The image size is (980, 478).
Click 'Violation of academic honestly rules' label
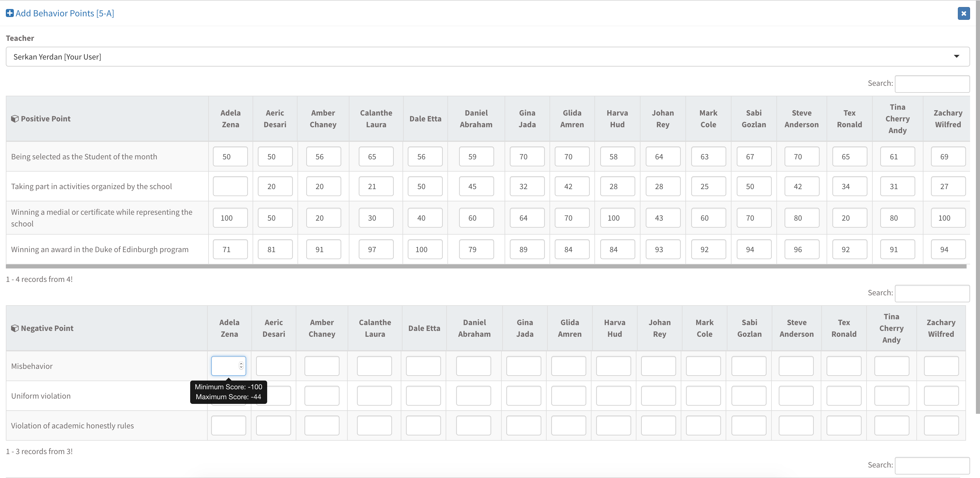point(72,425)
